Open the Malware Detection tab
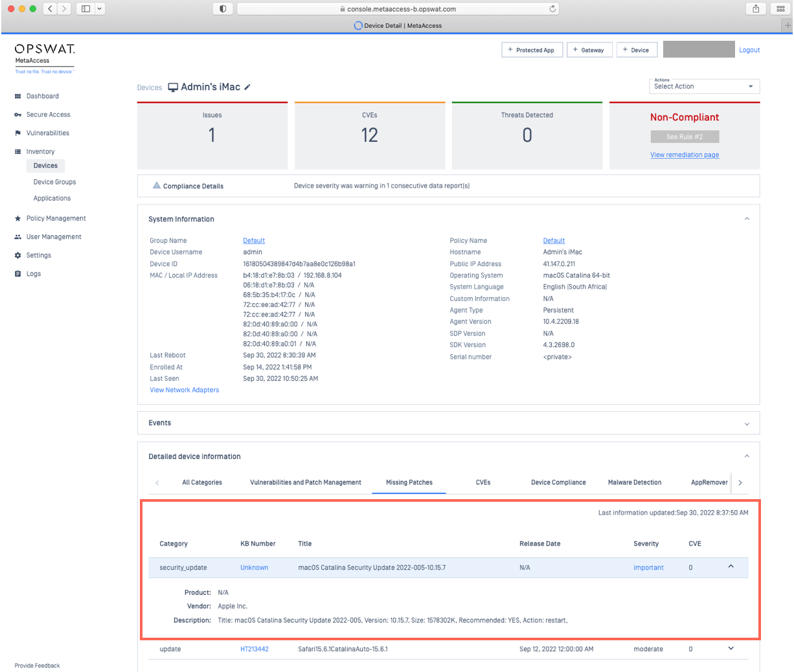The height and width of the screenshot is (672, 794). click(635, 482)
